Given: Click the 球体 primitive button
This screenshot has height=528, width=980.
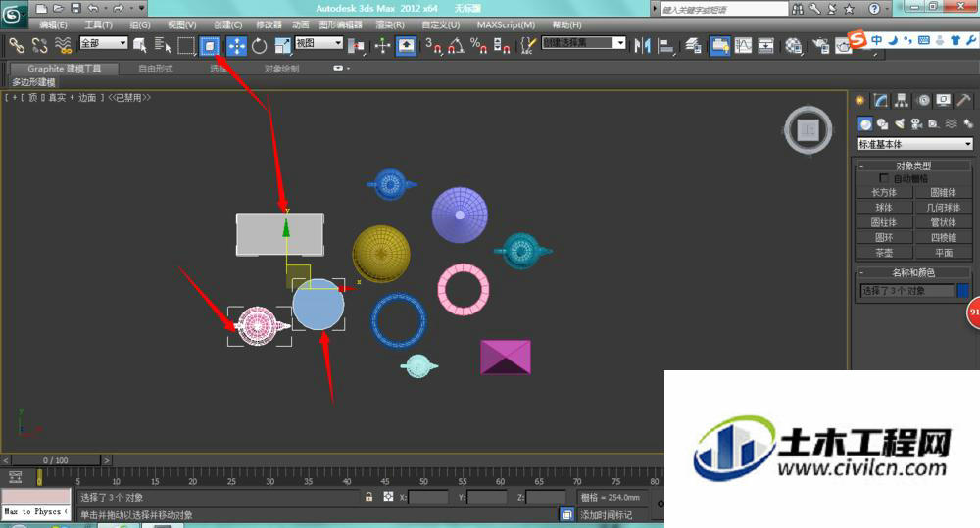Looking at the screenshot, I should [884, 208].
